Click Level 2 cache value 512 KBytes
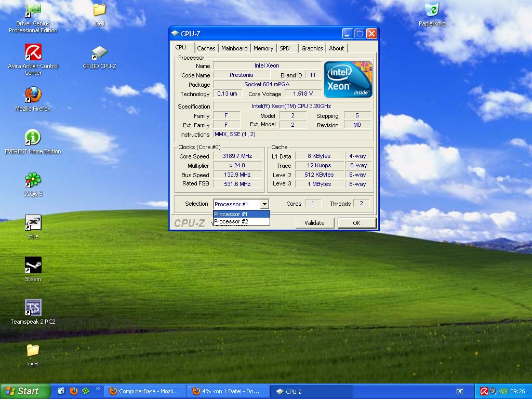This screenshot has width=532, height=399. tap(320, 175)
